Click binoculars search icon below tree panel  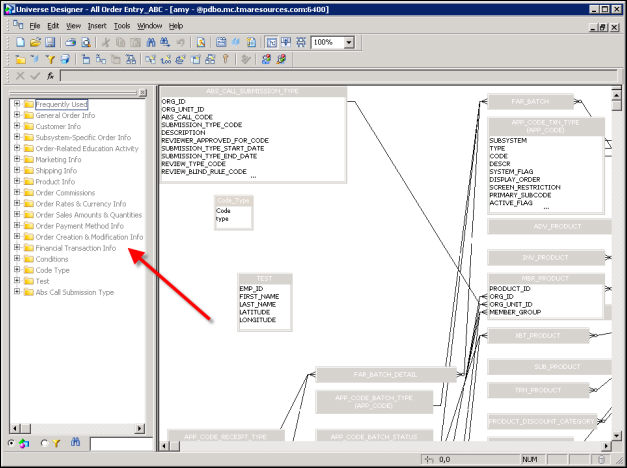(78, 443)
